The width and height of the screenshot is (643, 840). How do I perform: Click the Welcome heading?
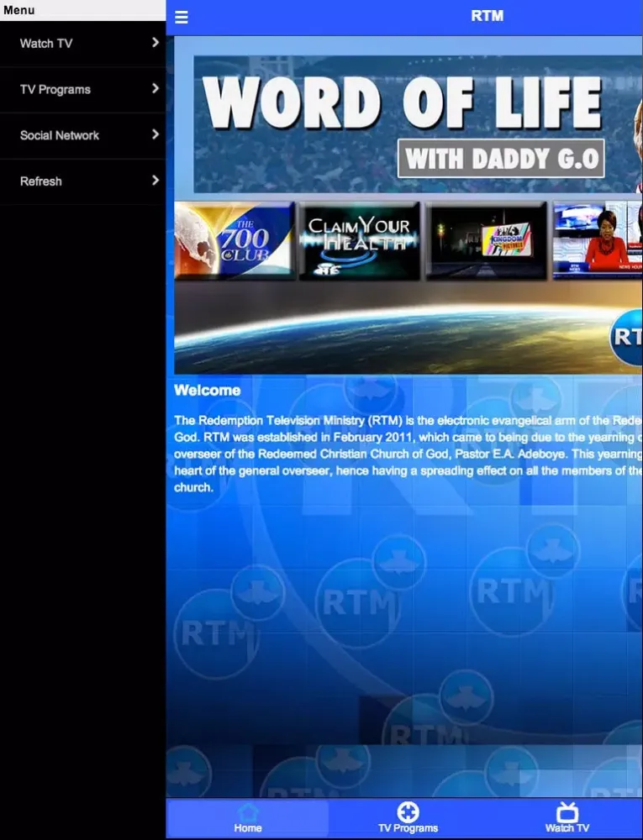coord(208,390)
